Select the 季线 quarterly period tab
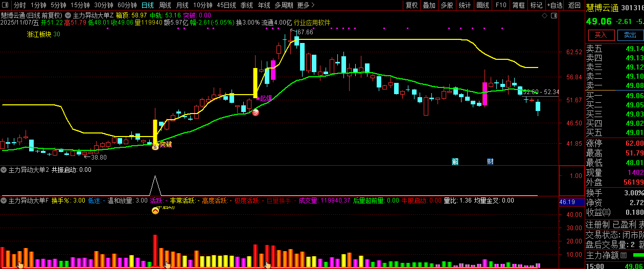 coord(247,5)
